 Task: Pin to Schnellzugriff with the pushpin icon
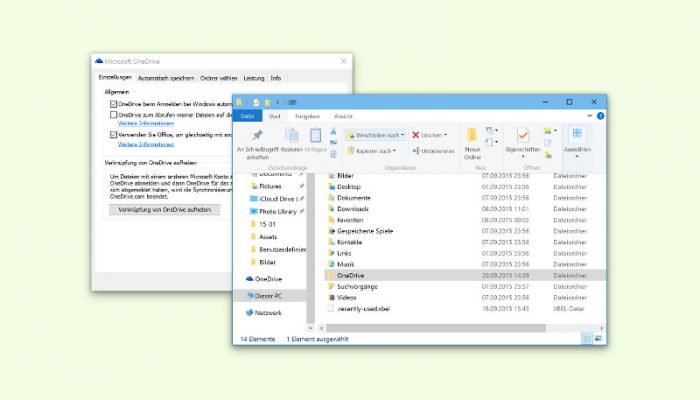[x=258, y=135]
